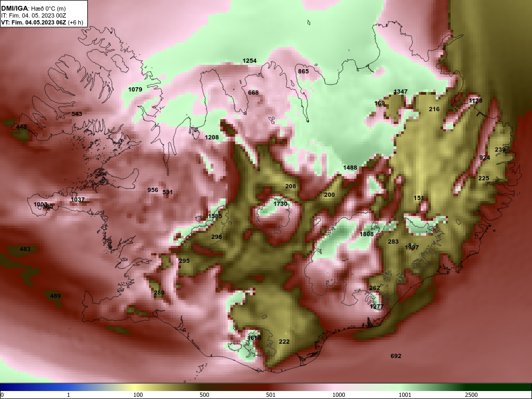Click the 216 map value

(x=434, y=109)
